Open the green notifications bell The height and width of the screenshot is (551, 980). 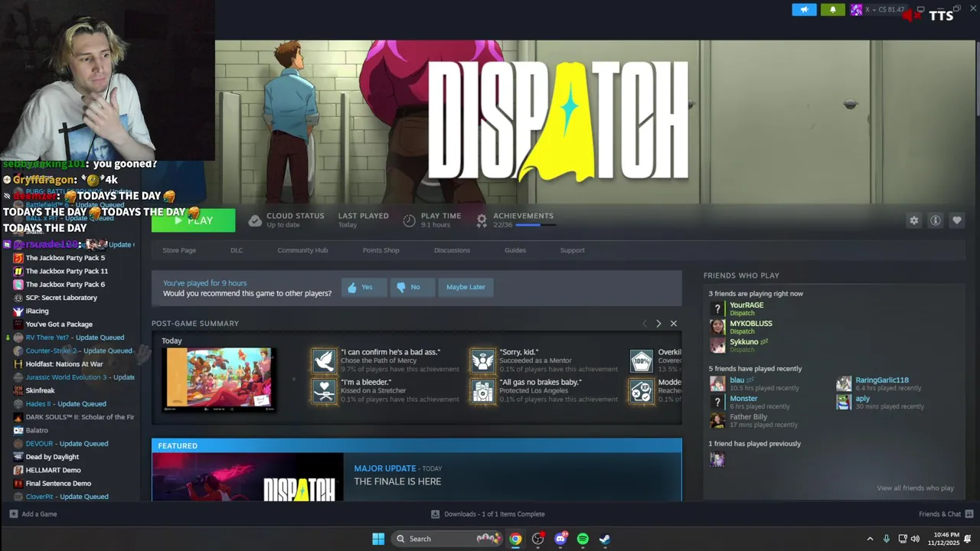coord(833,10)
